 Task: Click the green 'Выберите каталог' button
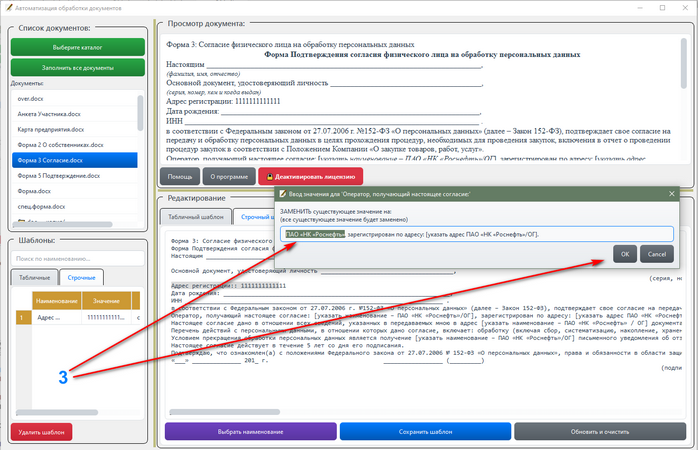(77, 47)
